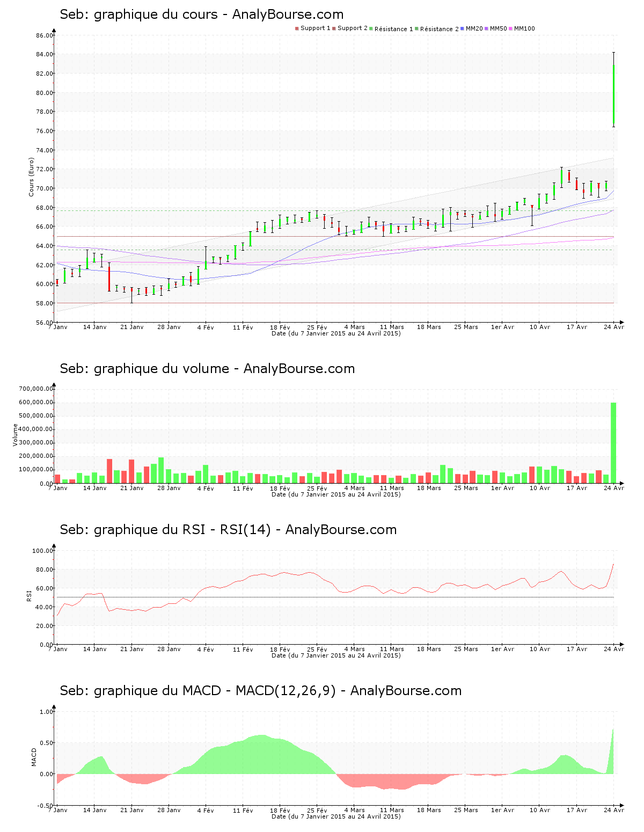644x832 pixels.
Task: Click '18 Mars' on the price chart axis
Action: coord(429,327)
